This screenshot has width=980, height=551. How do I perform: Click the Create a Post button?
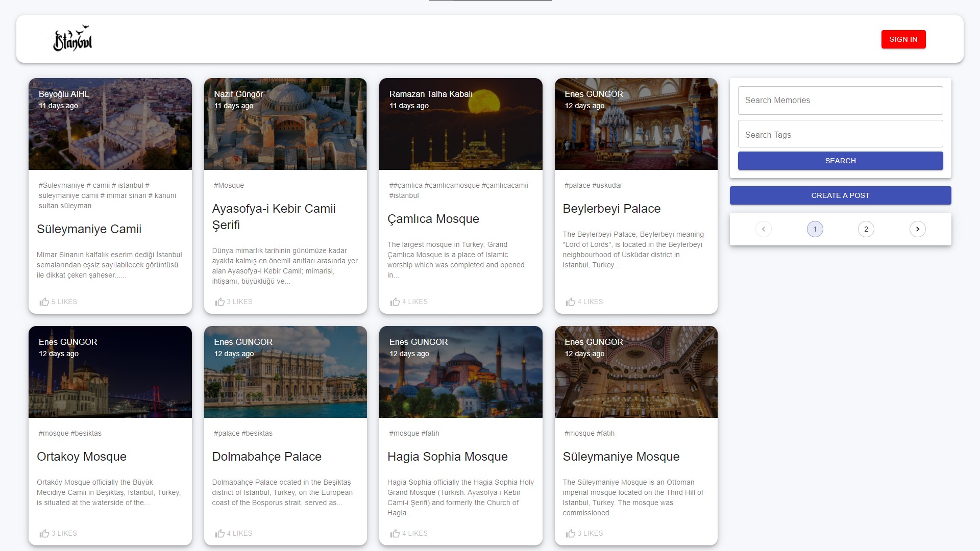pos(840,195)
